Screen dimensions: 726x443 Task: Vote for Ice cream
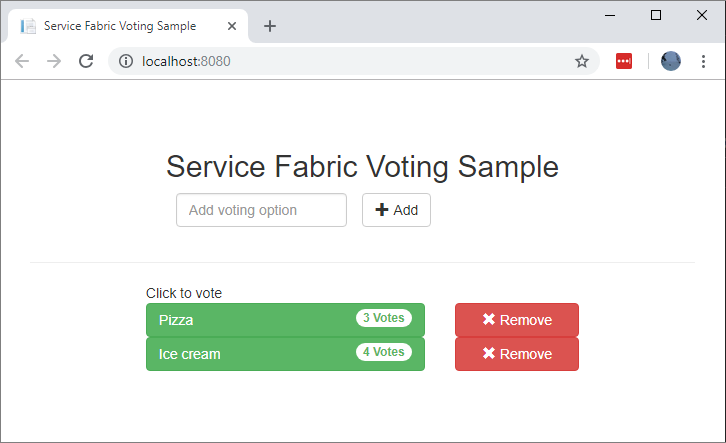click(x=250, y=354)
